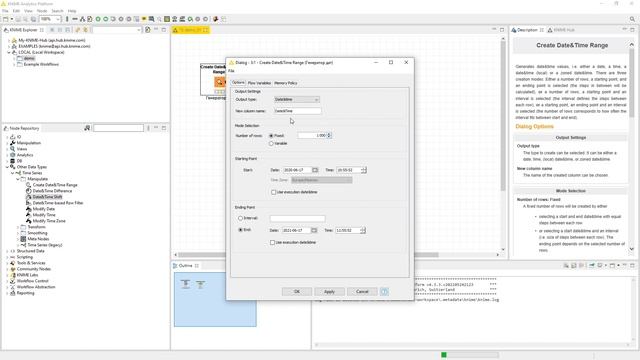Select the Modify Date node in repository
The height and width of the screenshot is (360, 640).
coord(44,209)
